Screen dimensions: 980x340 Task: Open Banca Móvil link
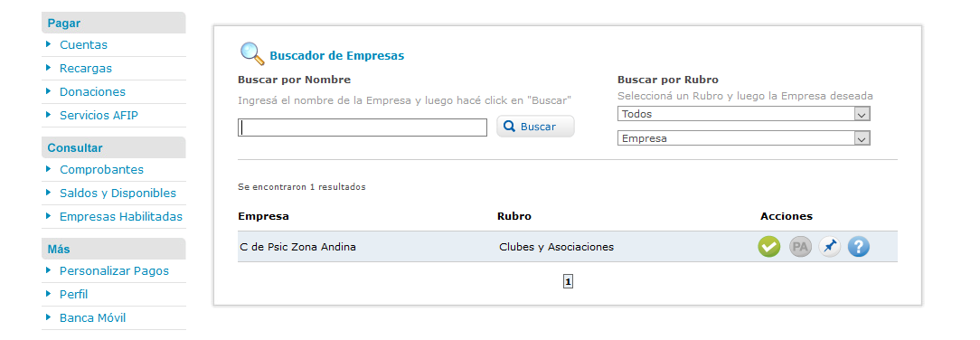coord(92,318)
